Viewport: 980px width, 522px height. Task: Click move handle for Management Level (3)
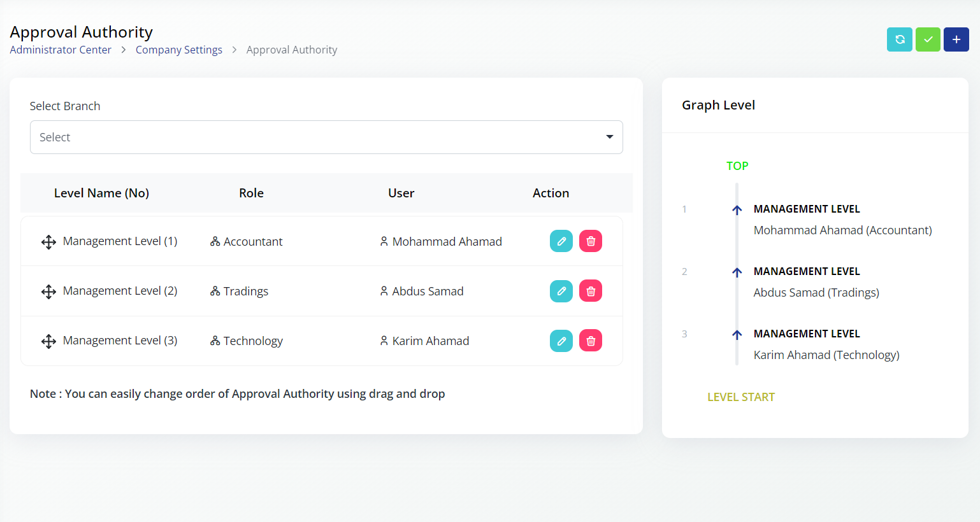(x=48, y=341)
